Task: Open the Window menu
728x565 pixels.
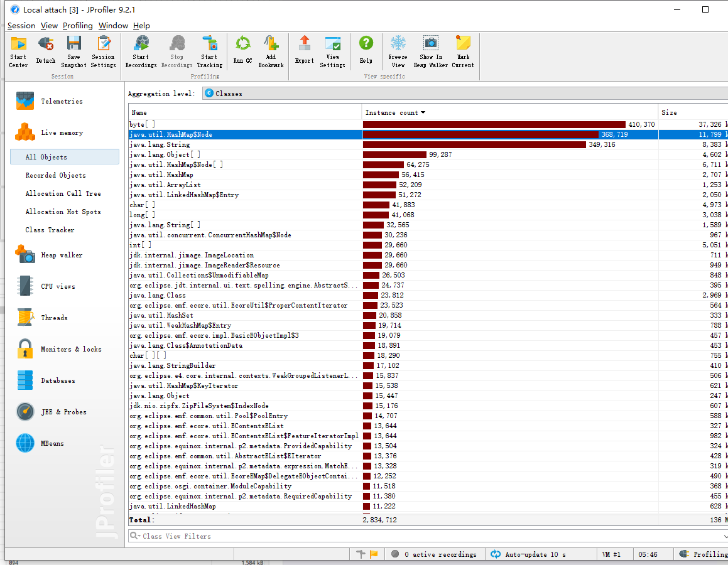Action: [x=113, y=26]
